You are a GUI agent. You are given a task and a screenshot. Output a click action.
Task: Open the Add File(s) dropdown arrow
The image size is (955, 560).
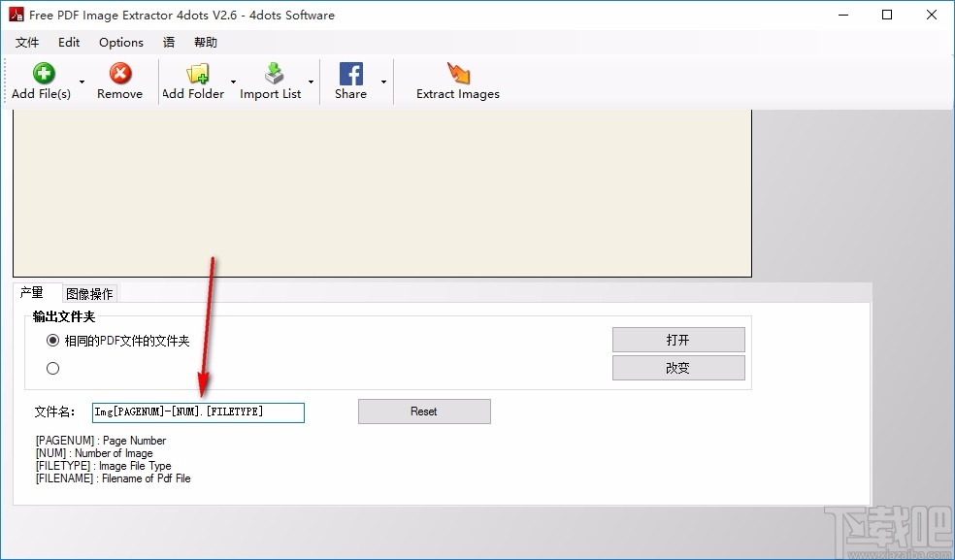click(x=82, y=82)
